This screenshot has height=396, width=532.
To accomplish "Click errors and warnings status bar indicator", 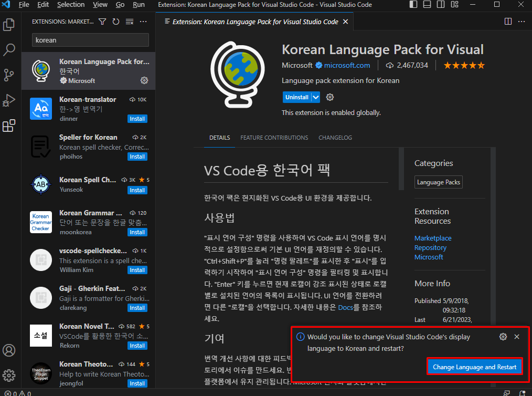I will point(18,393).
